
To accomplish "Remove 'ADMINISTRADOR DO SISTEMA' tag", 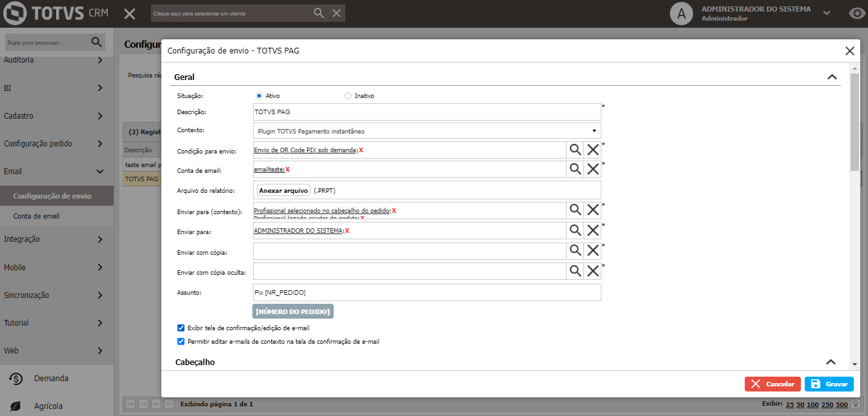I will (347, 230).
